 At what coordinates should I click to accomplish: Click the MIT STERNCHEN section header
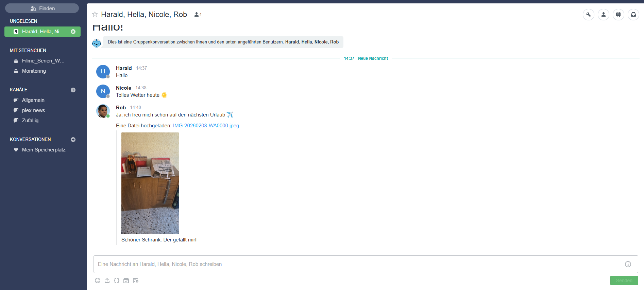(28, 50)
